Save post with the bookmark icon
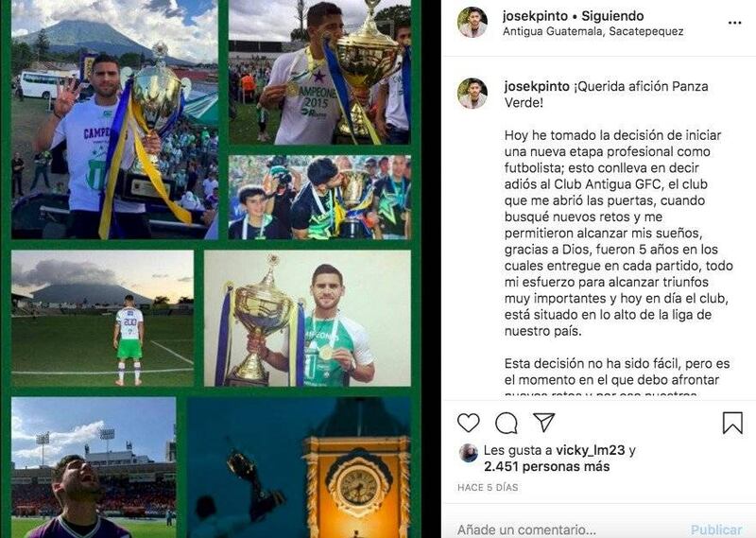This screenshot has height=538, width=756. tap(732, 423)
